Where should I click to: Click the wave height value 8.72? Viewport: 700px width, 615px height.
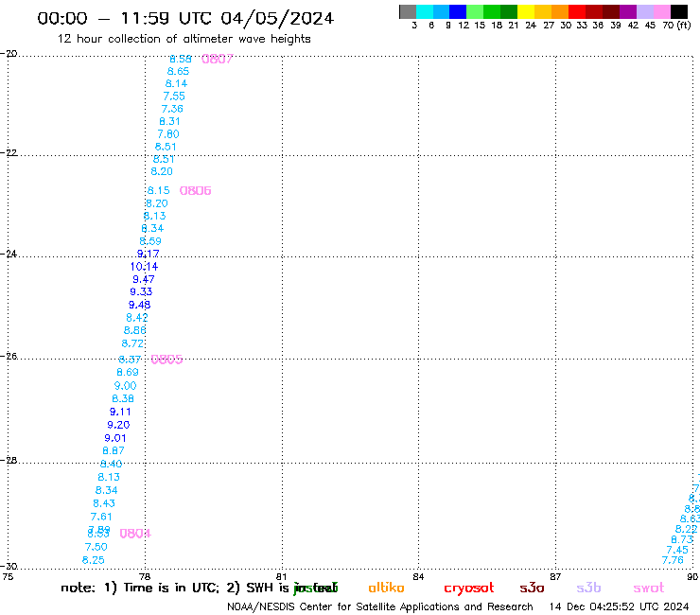coord(132,343)
